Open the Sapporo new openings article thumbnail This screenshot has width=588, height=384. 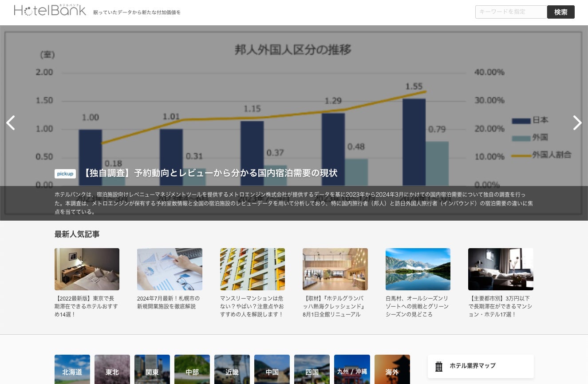click(x=170, y=269)
